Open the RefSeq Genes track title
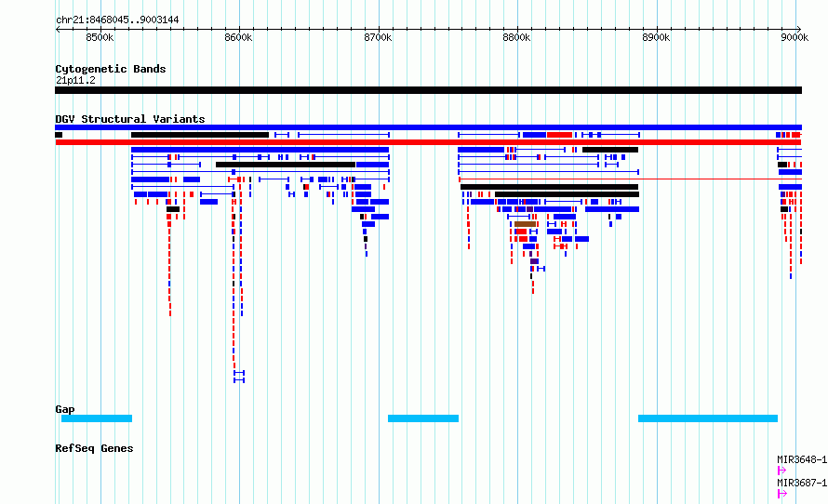 (95, 448)
